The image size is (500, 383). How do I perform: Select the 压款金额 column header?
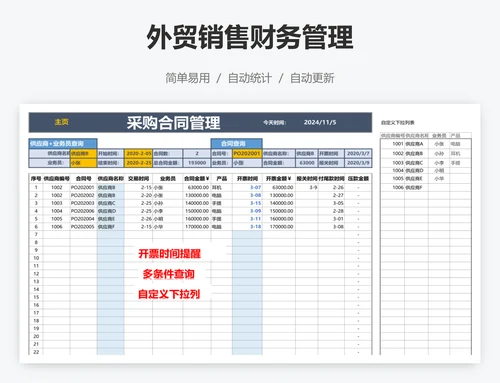click(358, 179)
